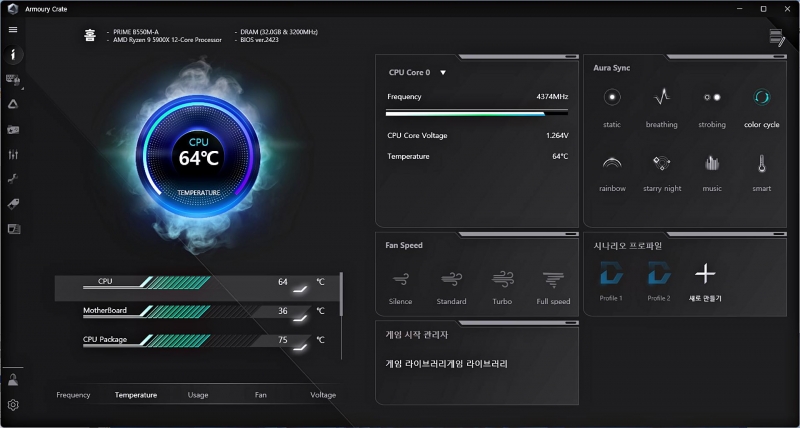The width and height of the screenshot is (800, 428).
Task: Activate the color cycle lighting mode
Action: tap(761, 98)
